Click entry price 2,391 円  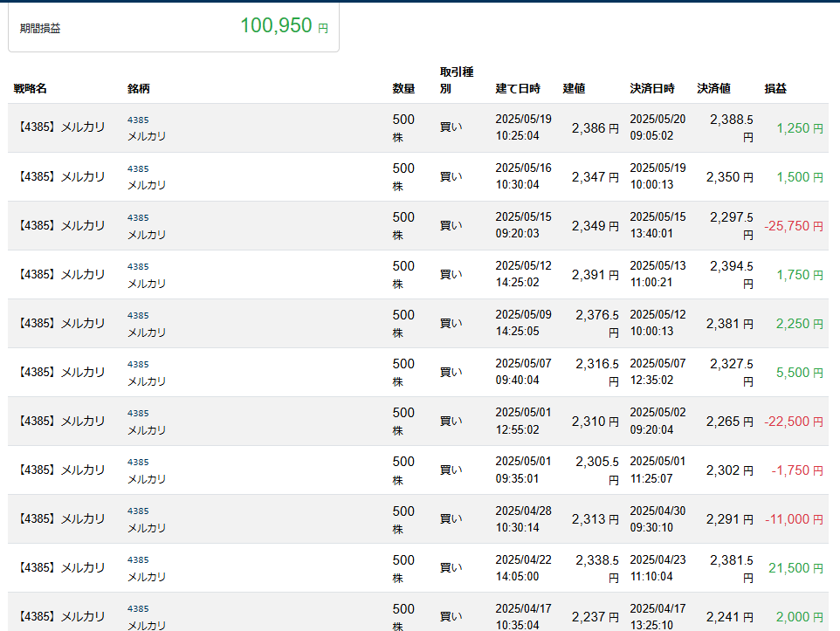click(596, 275)
